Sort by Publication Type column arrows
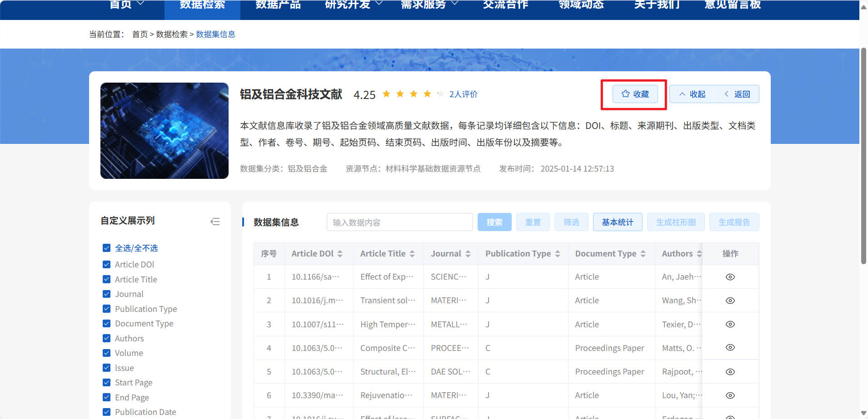This screenshot has height=419, width=868. point(558,254)
